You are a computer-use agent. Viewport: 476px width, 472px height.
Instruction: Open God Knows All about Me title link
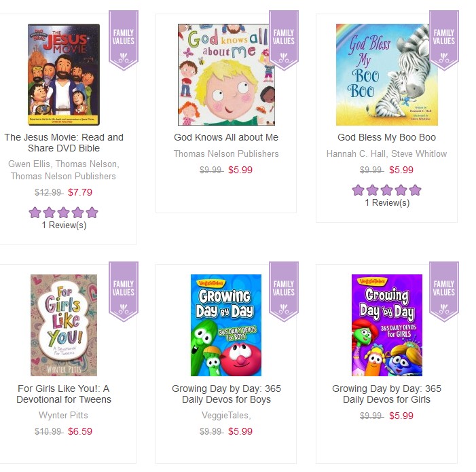tap(226, 137)
